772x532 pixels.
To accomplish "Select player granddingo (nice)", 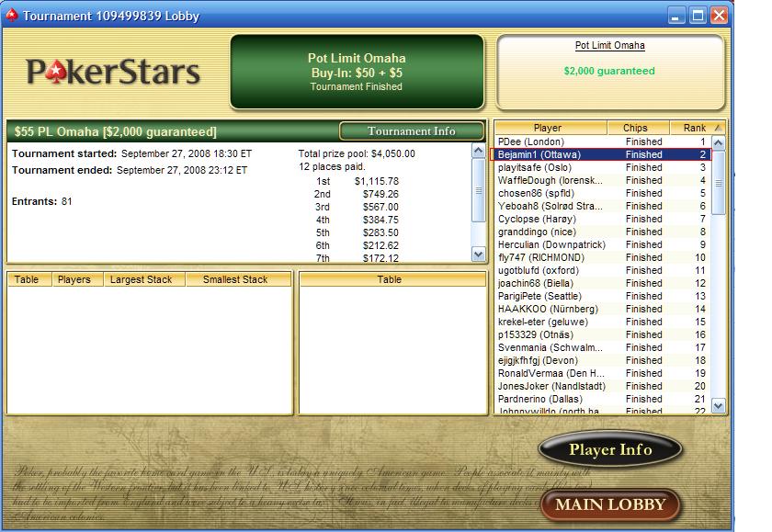I will 602,232.
